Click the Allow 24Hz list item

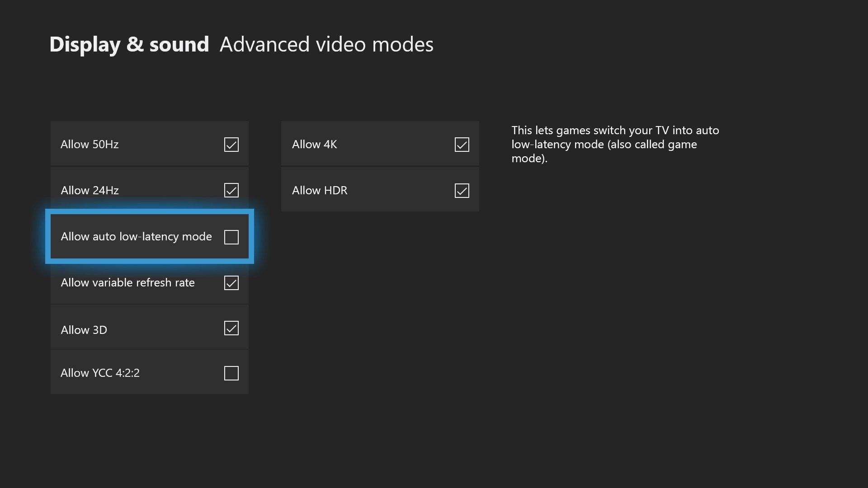click(149, 189)
